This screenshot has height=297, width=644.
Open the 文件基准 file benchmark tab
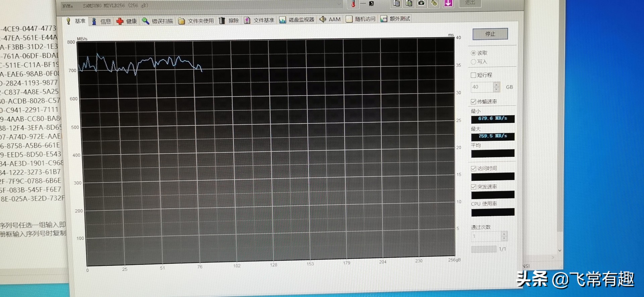pyautogui.click(x=259, y=20)
